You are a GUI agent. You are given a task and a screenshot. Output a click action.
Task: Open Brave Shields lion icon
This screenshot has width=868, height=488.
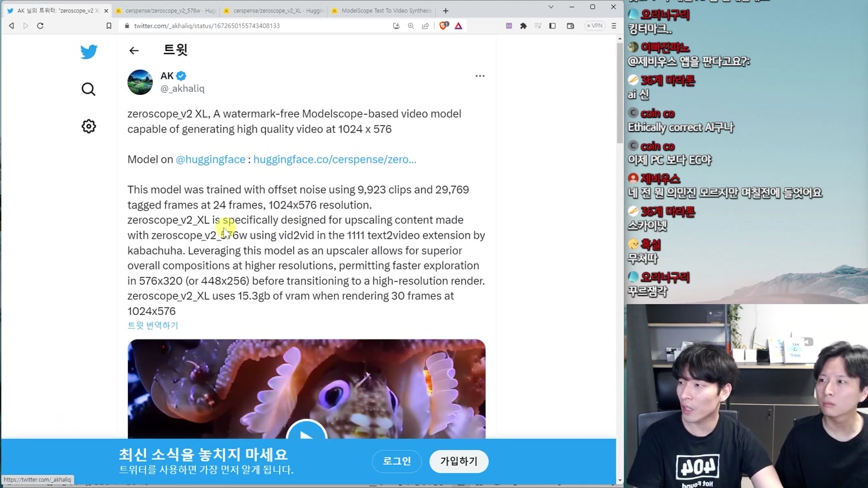coord(443,26)
